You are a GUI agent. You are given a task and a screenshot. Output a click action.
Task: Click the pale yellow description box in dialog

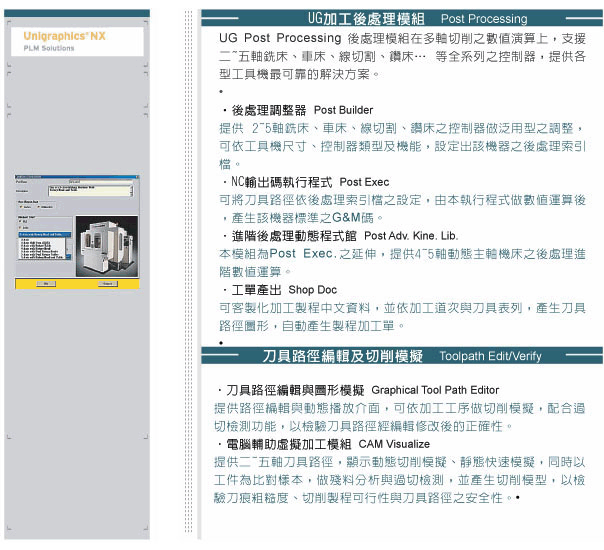coord(91,191)
